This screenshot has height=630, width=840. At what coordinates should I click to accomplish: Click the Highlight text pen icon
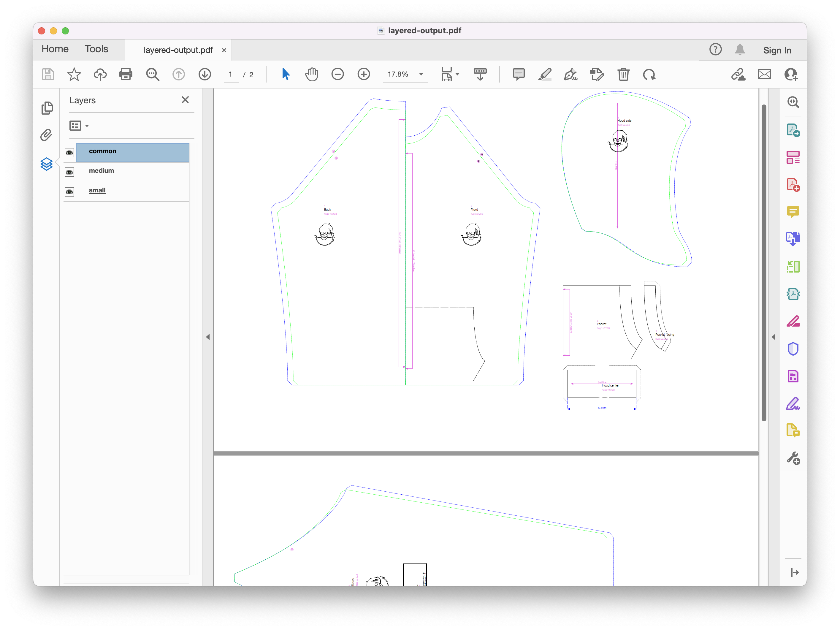tap(545, 75)
